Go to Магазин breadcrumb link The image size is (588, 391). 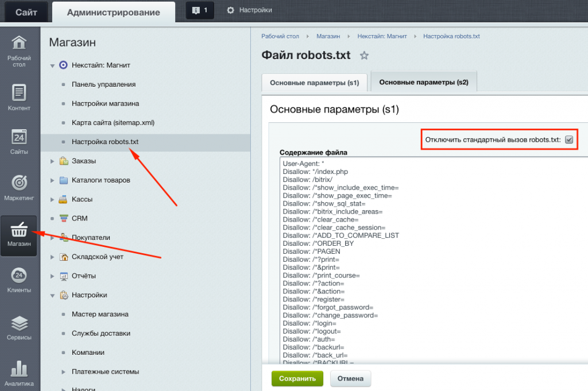coord(328,36)
